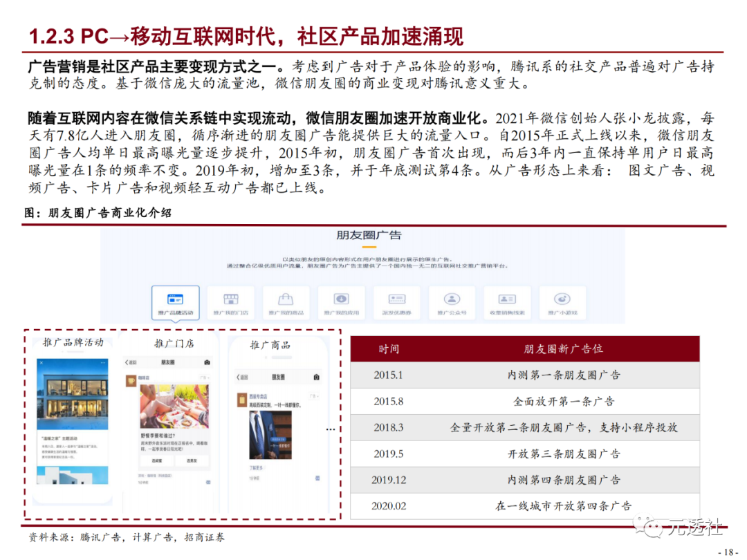Select the 2015.1 date cell
Image resolution: width=747 pixels, height=560 pixels.
pyautogui.click(x=388, y=375)
